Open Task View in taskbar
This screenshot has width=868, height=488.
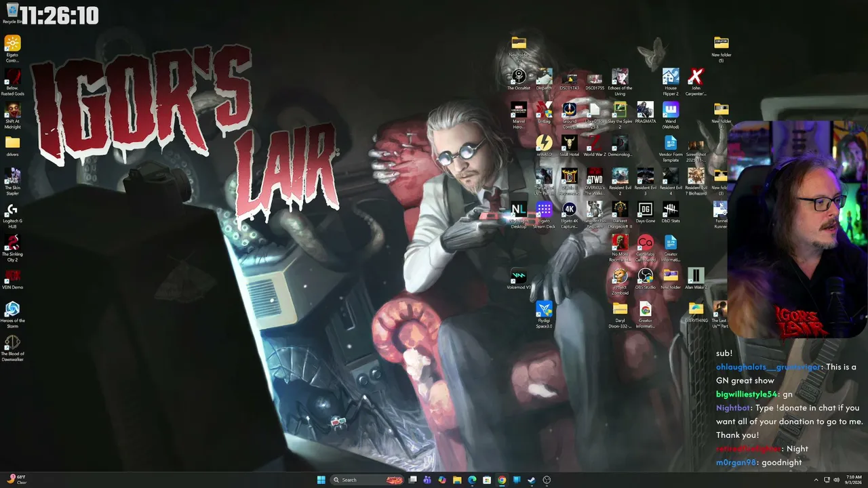(x=412, y=480)
